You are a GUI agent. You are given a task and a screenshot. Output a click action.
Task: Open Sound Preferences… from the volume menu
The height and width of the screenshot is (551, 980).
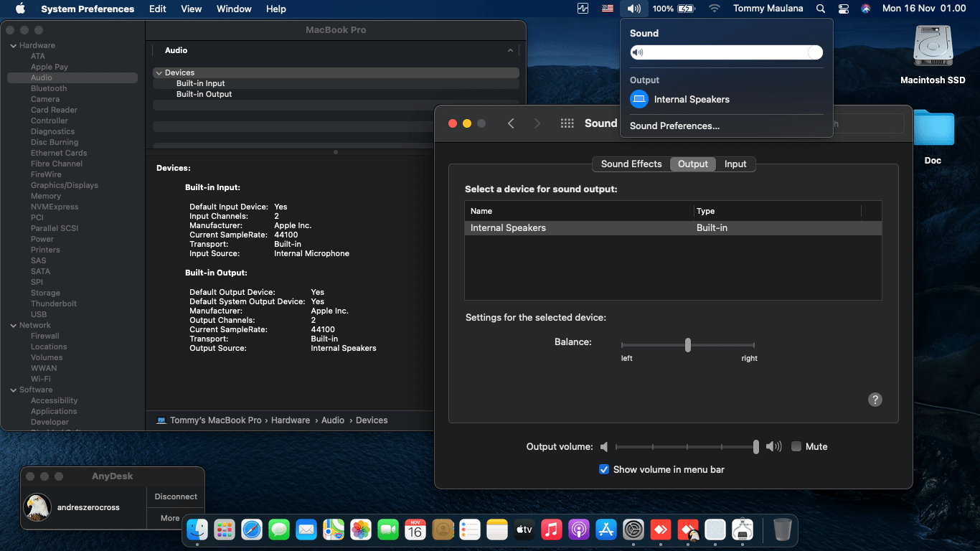tap(674, 126)
